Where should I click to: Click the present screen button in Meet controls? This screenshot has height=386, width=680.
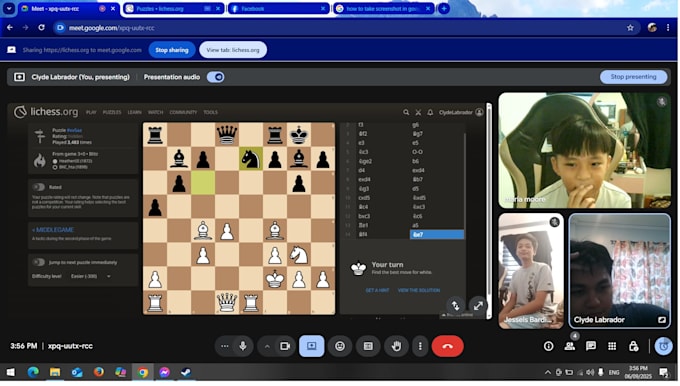[311, 346]
